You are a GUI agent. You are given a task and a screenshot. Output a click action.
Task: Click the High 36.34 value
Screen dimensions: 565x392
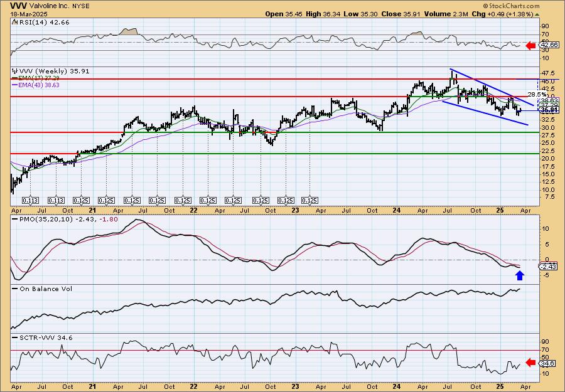[x=323, y=14]
